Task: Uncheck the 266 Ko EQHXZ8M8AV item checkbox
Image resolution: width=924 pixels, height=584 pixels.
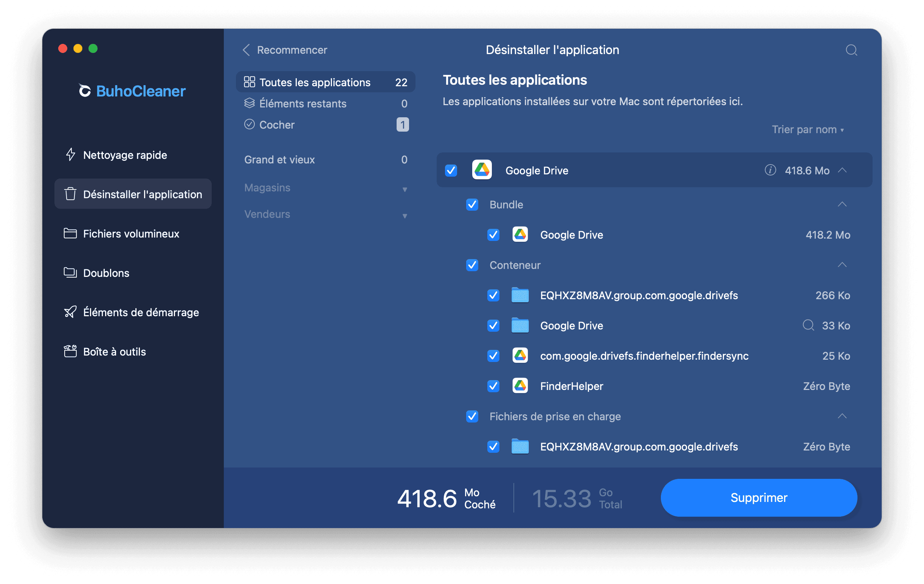Action: pos(493,295)
